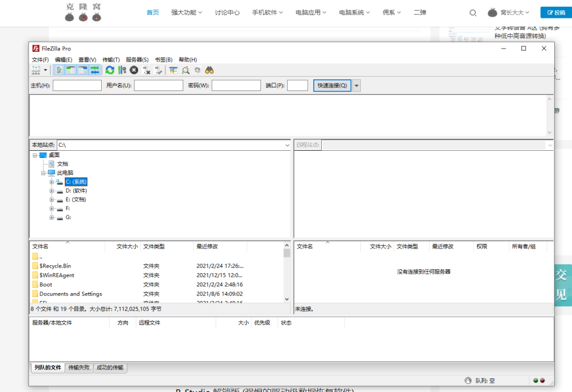Toggle directory comparison magnifier icon
This screenshot has width=572, height=392.
coord(185,70)
